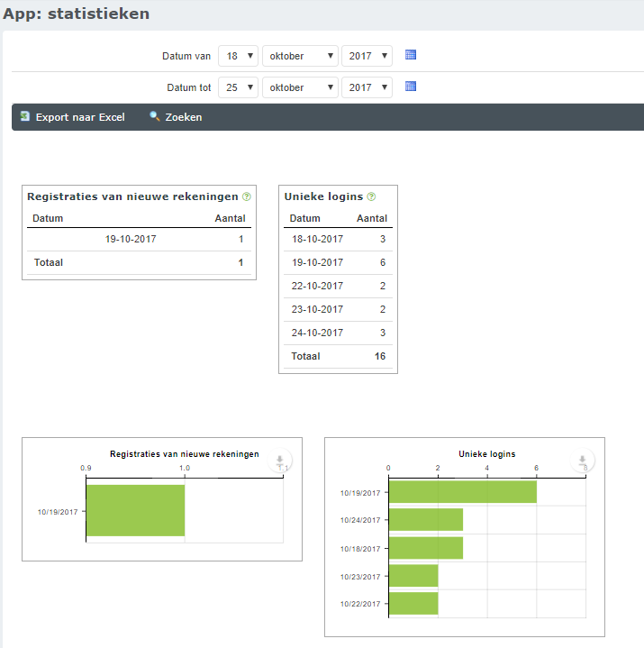The height and width of the screenshot is (648, 644).
Task: Select 19-10-2017 in Unieke logins table
Action: coord(338,262)
